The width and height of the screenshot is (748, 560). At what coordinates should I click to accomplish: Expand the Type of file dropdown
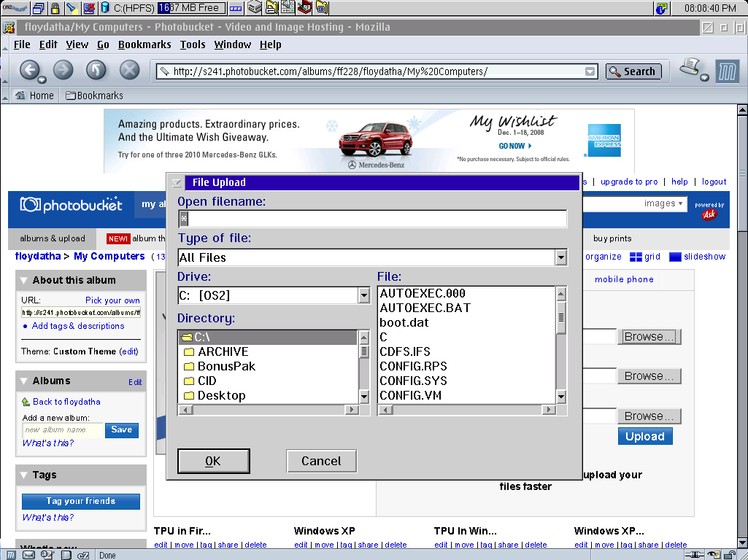(x=560, y=257)
